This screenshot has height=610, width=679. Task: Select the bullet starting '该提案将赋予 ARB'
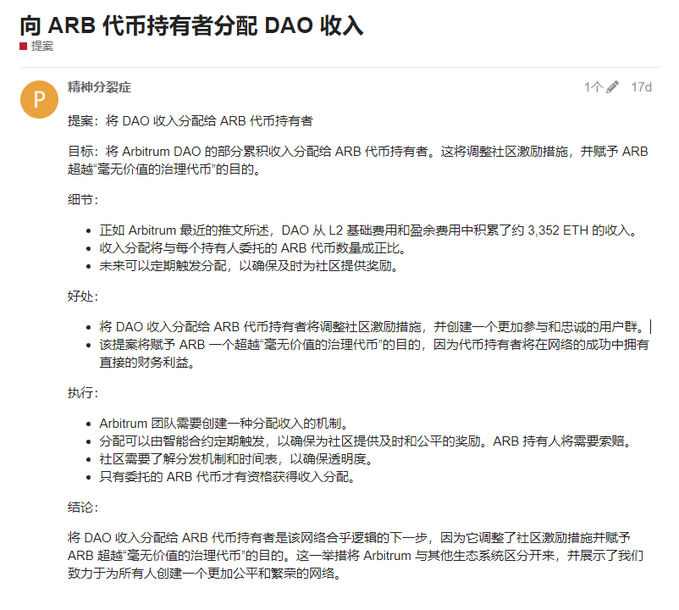tap(374, 353)
